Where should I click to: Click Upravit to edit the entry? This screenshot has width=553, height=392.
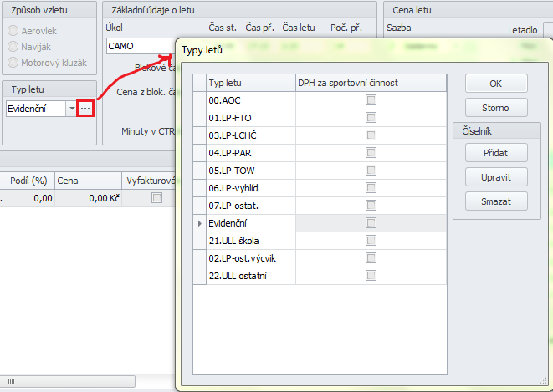tap(496, 176)
